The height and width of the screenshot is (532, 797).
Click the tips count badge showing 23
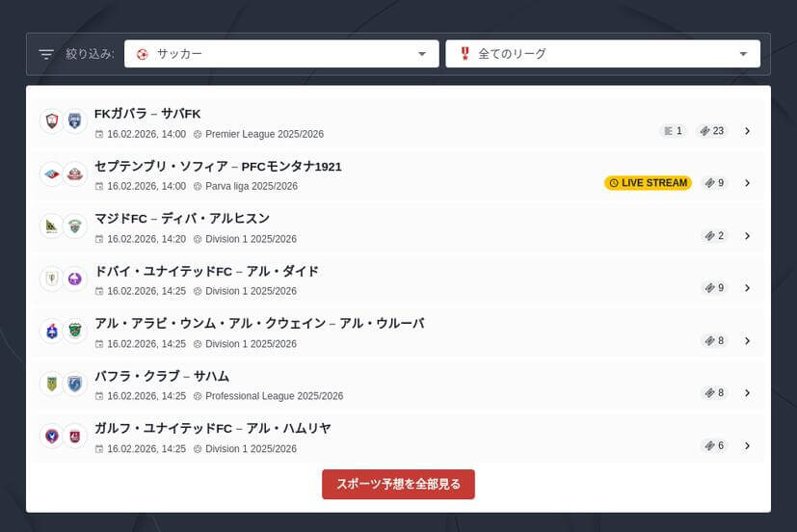(x=712, y=131)
